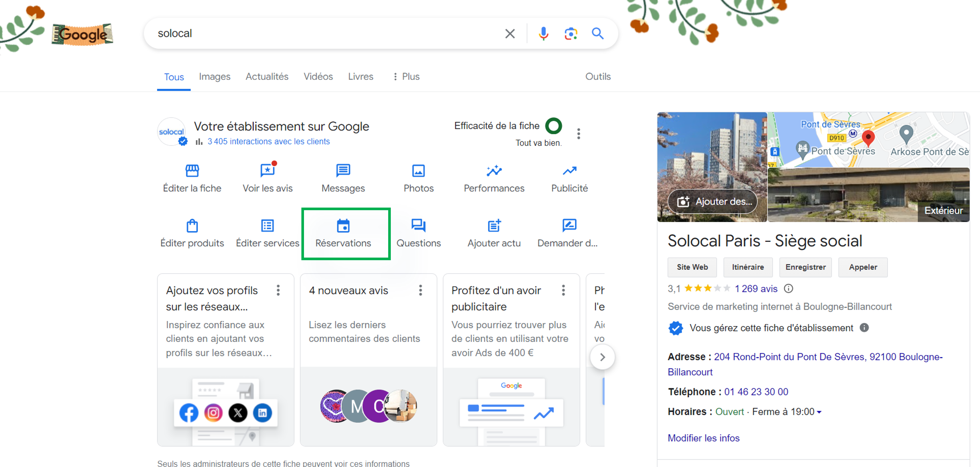Open the Messages icon
Viewport: 980px width, 467px height.
pyautogui.click(x=343, y=171)
